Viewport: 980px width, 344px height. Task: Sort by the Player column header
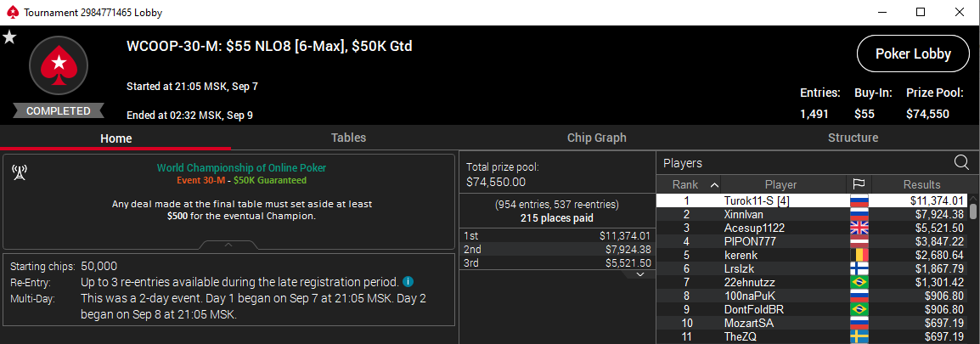(780, 184)
